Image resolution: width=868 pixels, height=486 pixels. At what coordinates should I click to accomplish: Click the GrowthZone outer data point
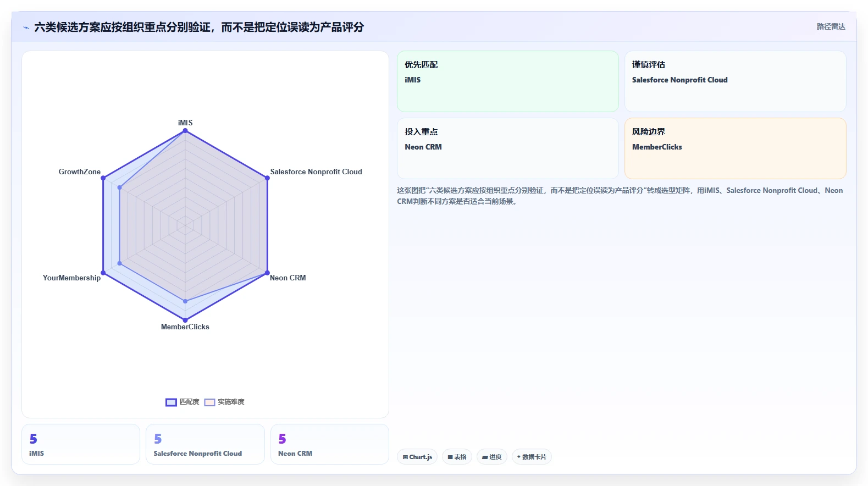click(x=103, y=178)
